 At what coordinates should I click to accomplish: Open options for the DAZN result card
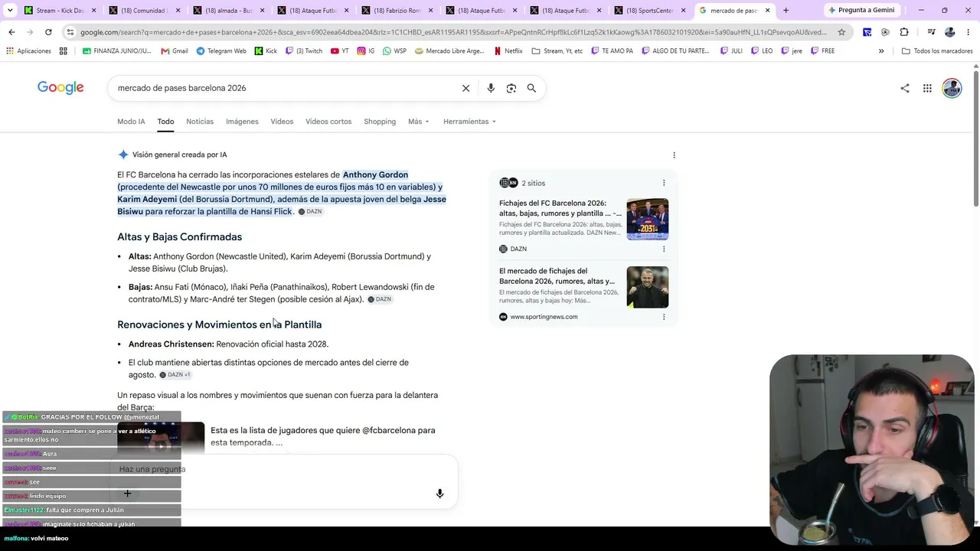click(664, 249)
